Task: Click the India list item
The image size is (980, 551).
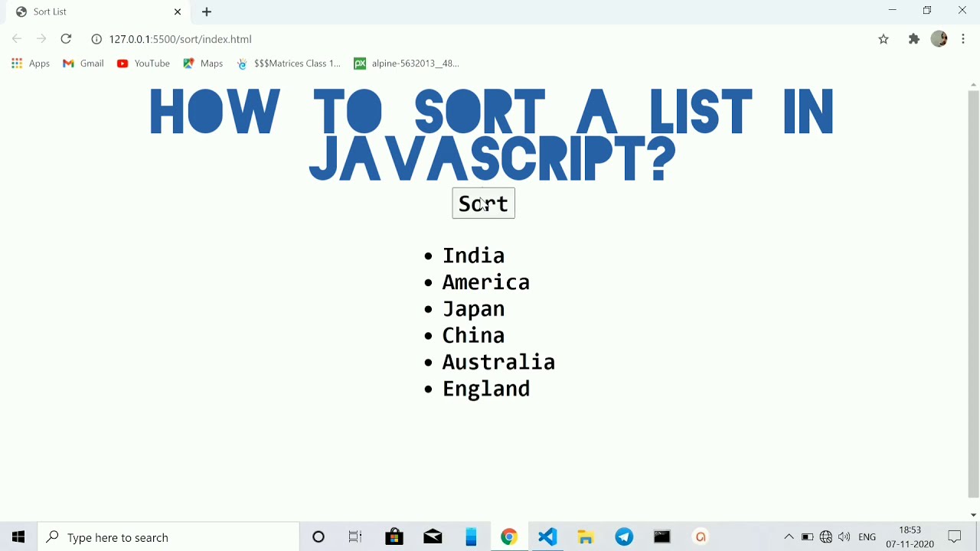Action: click(473, 256)
